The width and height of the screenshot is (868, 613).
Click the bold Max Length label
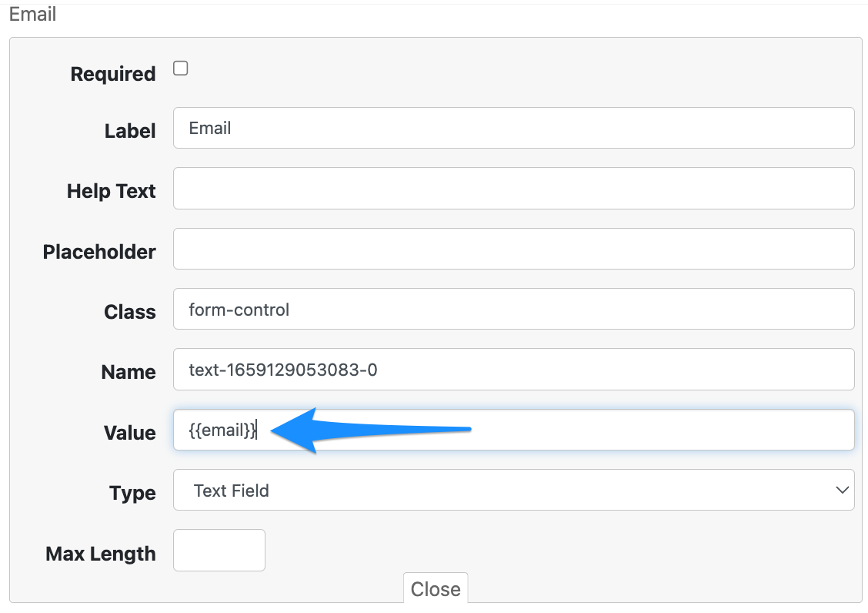tap(101, 554)
